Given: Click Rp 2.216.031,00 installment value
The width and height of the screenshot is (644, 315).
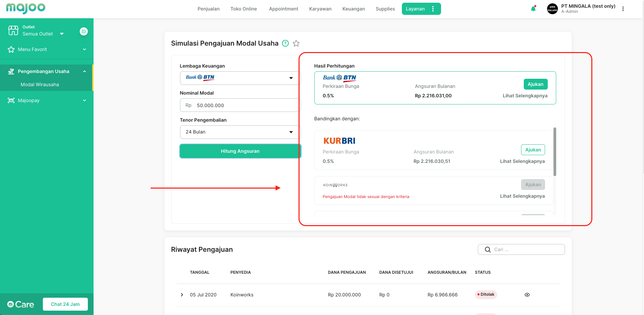Looking at the screenshot, I should click(433, 96).
